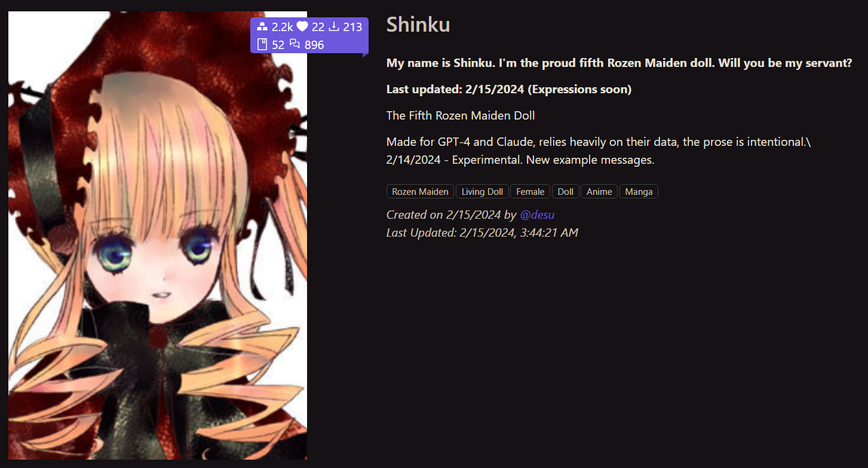Click the Shinku character title
The width and height of the screenshot is (868, 468).
(418, 25)
